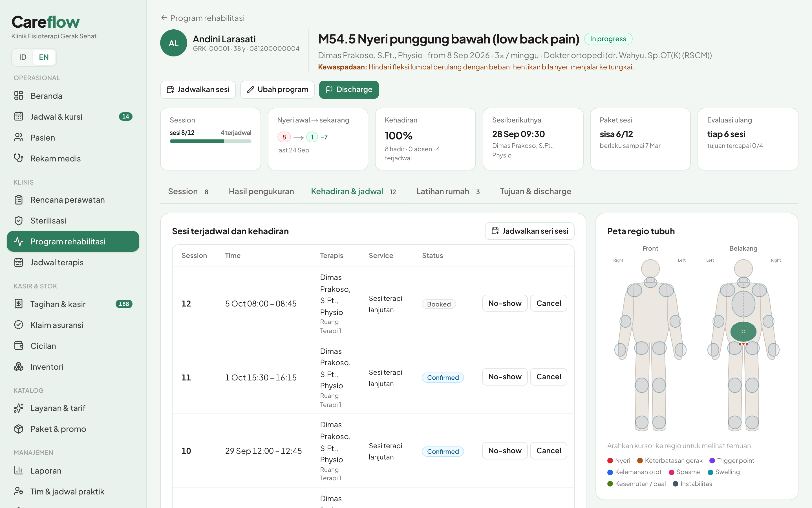Select the Pasien people icon

coord(18,137)
